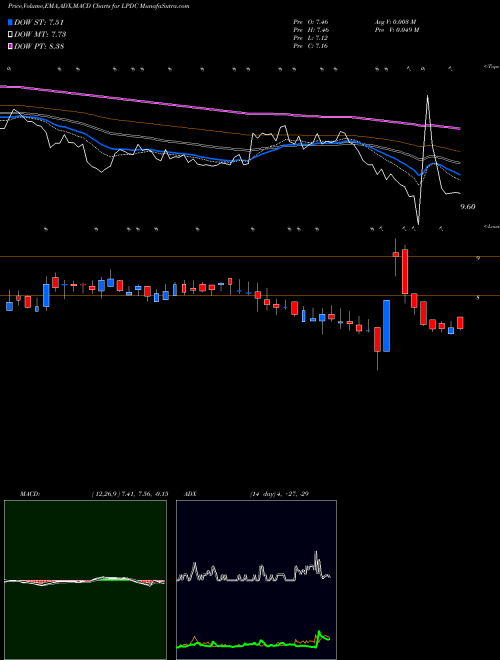
Task: Click the white DOW MT legend swatch
Action: (10, 35)
